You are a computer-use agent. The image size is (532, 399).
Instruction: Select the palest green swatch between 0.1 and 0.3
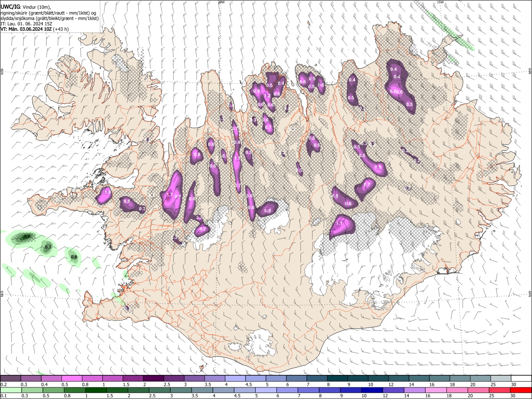10,390
